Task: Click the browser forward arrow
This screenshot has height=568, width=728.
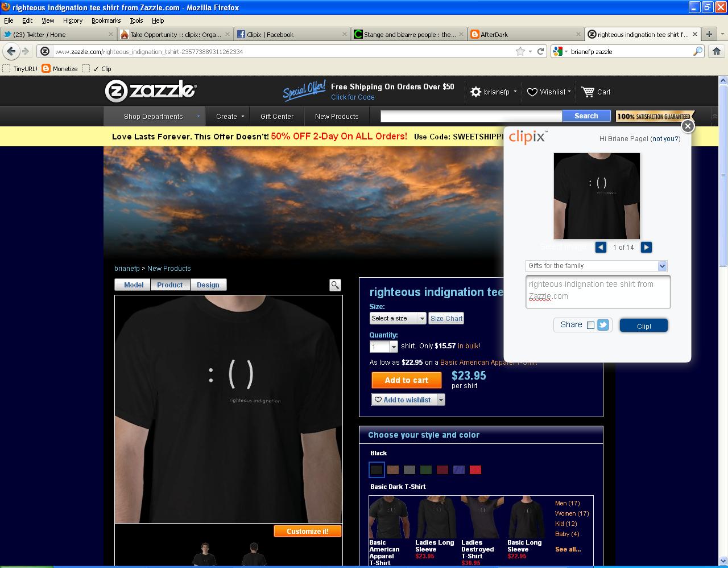Action: [x=25, y=51]
